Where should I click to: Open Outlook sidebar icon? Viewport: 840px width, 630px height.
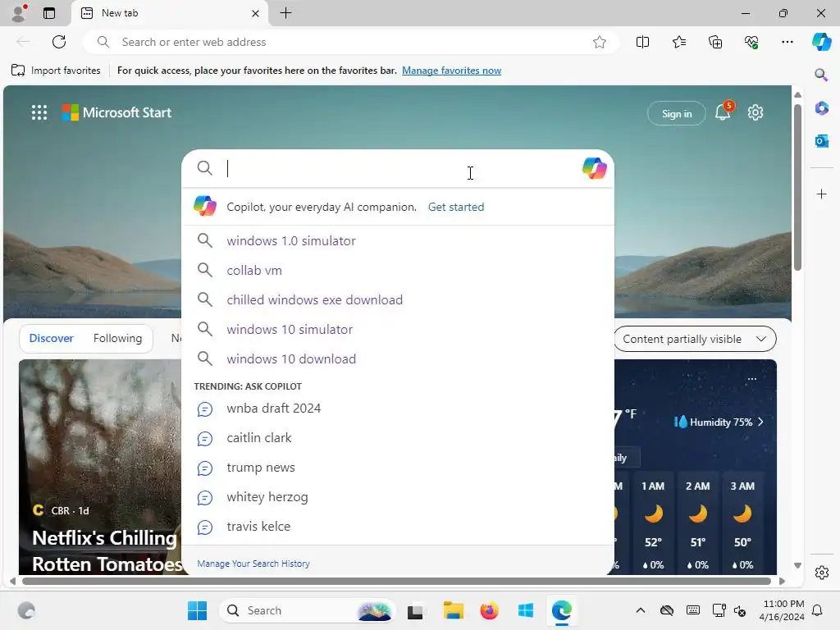click(821, 141)
